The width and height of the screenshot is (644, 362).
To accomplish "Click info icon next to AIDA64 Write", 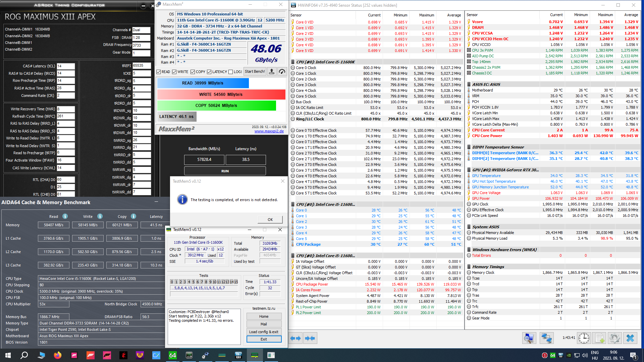I will click(x=100, y=216).
